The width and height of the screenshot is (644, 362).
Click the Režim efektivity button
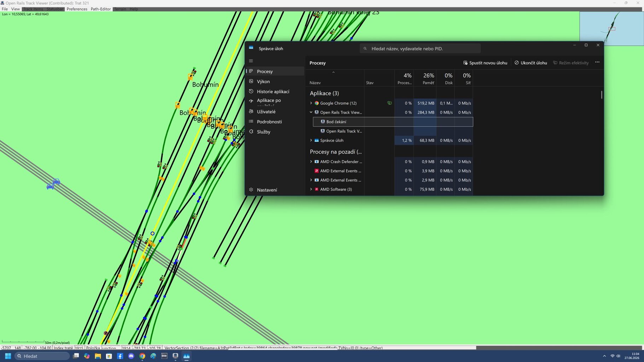(571, 63)
